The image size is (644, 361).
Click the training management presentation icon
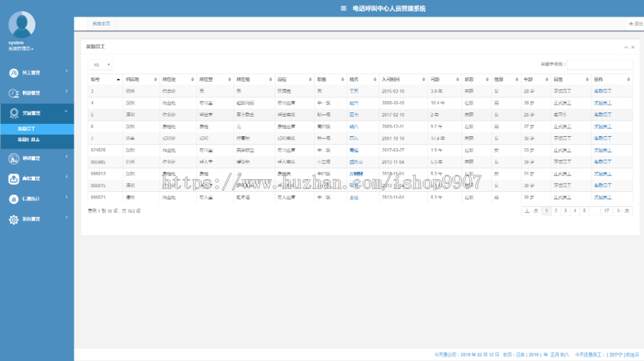(14, 158)
